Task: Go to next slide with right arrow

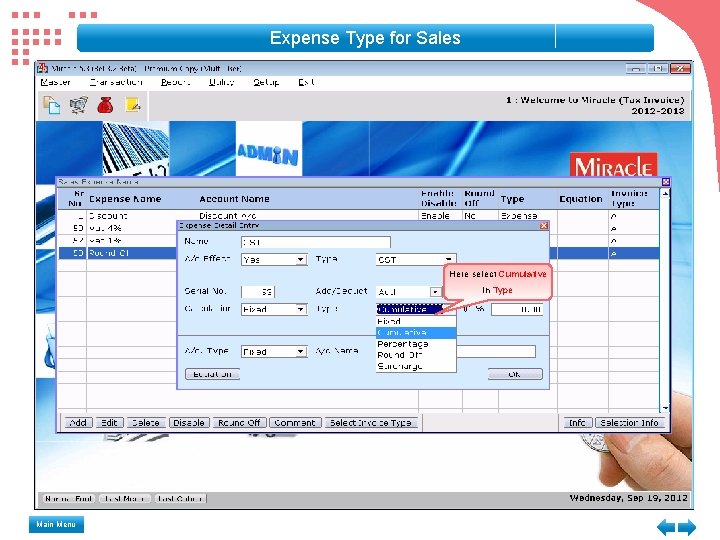Action: [687, 527]
